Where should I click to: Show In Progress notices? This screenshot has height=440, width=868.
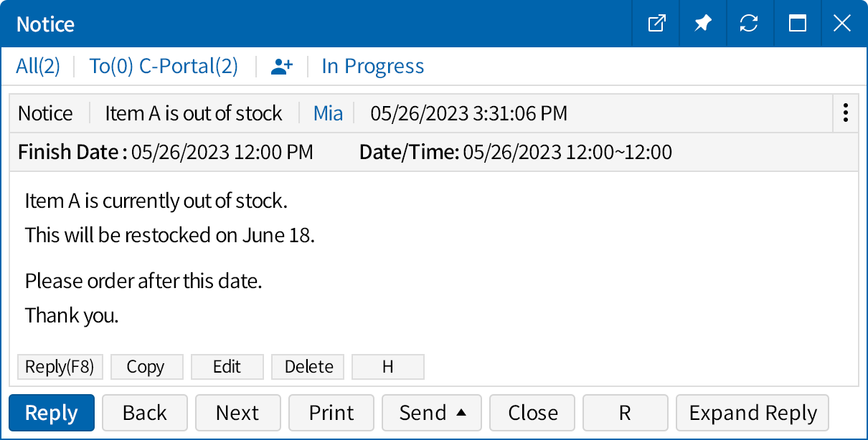coord(372,67)
